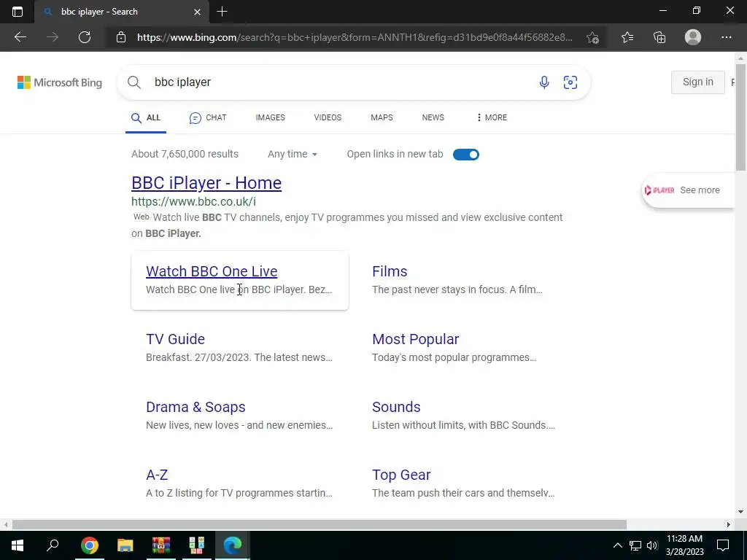747x560 pixels.
Task: Open the Most Popular sitelink
Action: (x=415, y=339)
